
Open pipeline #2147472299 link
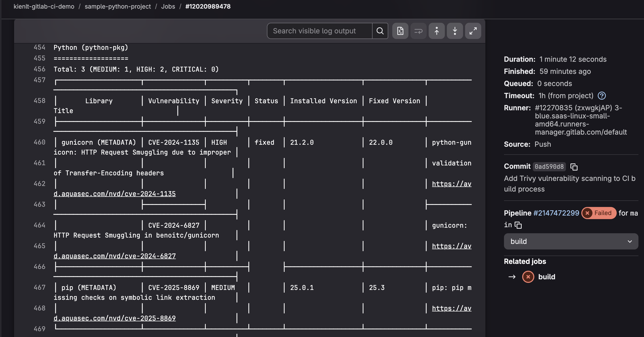(556, 213)
